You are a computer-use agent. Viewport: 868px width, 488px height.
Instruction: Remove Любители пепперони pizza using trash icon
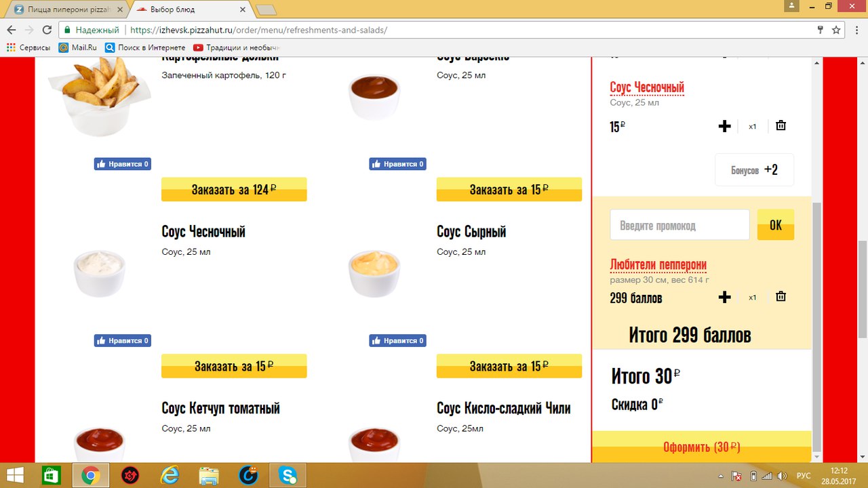[781, 296]
